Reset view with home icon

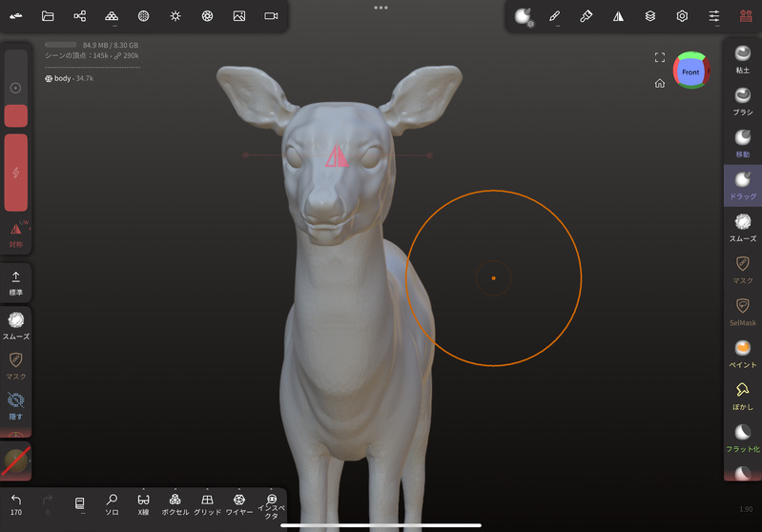(x=659, y=83)
